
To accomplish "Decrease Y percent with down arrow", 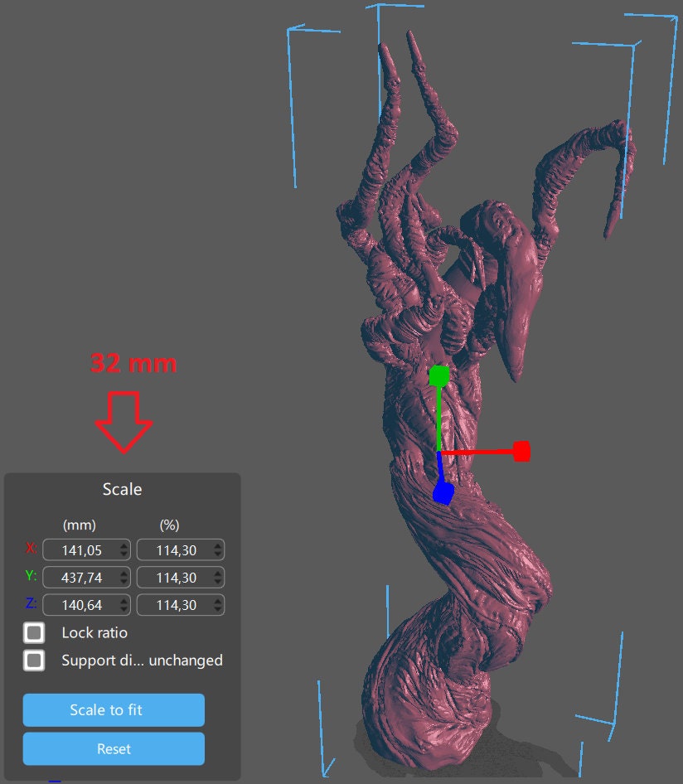I will click(x=218, y=582).
